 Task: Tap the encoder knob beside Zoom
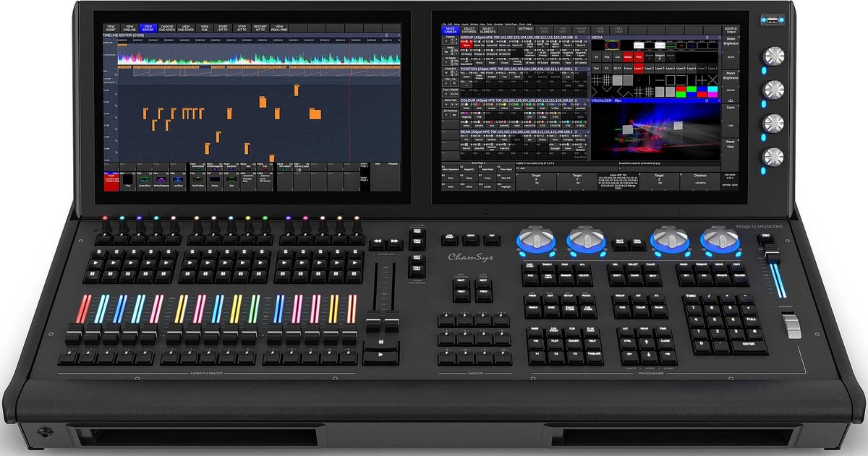click(x=773, y=122)
